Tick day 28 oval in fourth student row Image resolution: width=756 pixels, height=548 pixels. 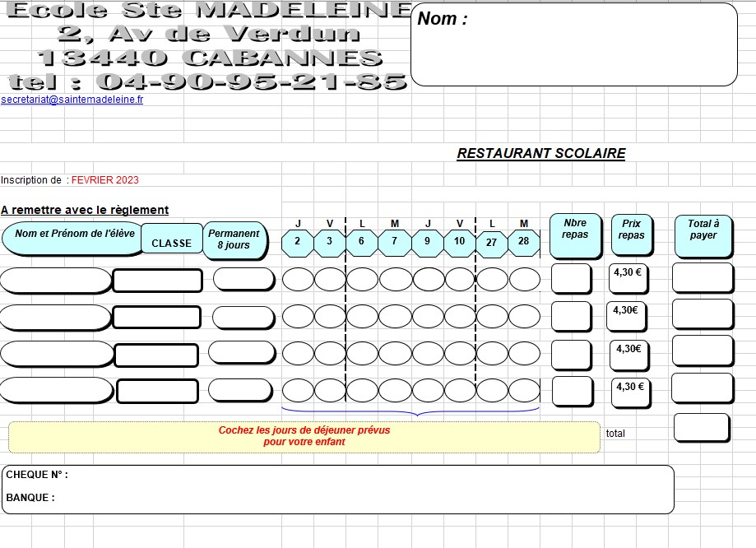click(525, 390)
